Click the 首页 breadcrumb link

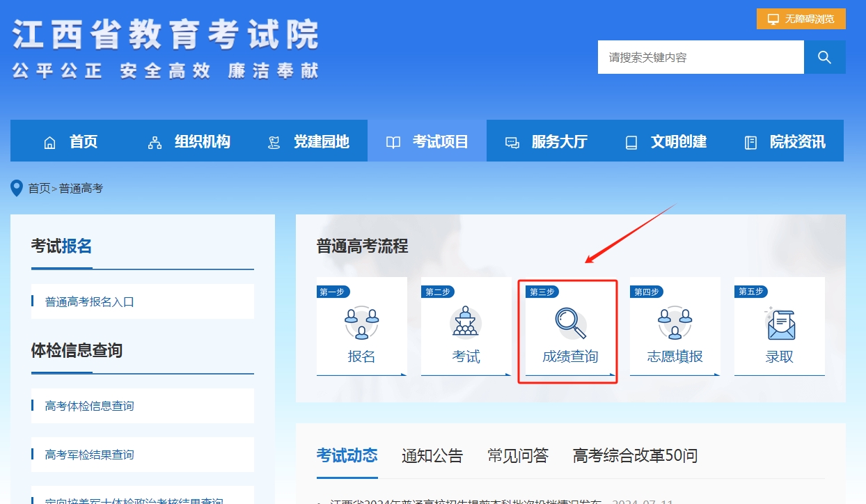(x=39, y=189)
